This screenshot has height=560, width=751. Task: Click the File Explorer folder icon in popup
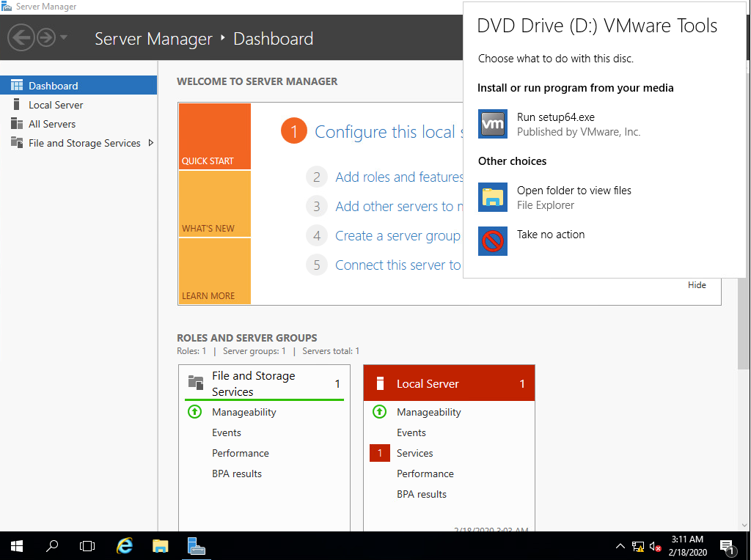click(x=493, y=197)
